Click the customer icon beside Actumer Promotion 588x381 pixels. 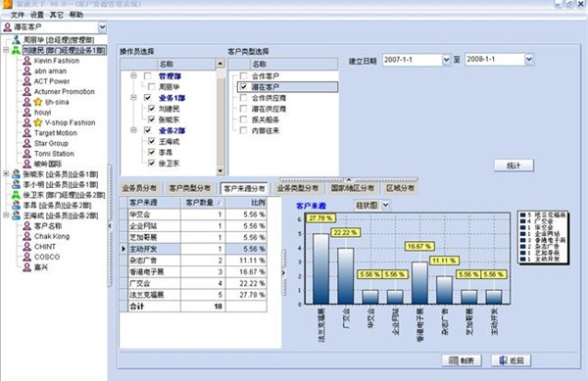(x=27, y=91)
